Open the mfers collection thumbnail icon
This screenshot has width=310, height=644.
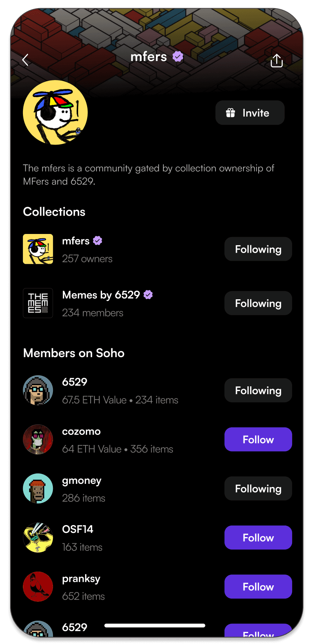(38, 249)
